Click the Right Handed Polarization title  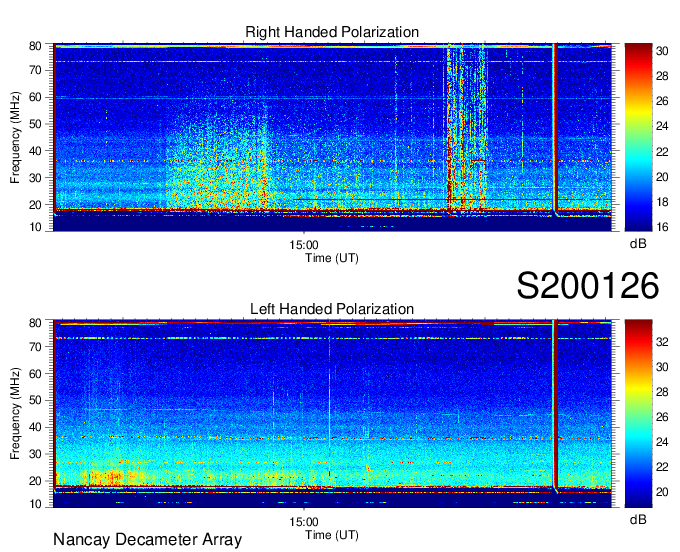click(332, 32)
